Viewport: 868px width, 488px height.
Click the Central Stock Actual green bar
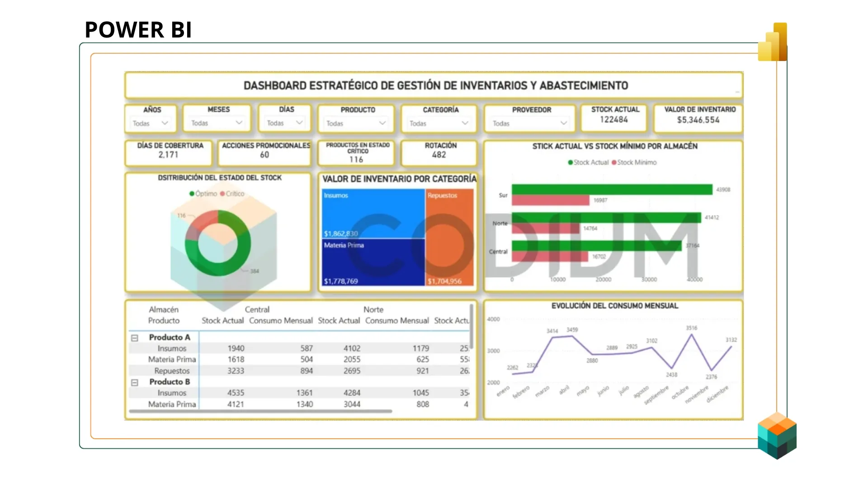click(597, 246)
